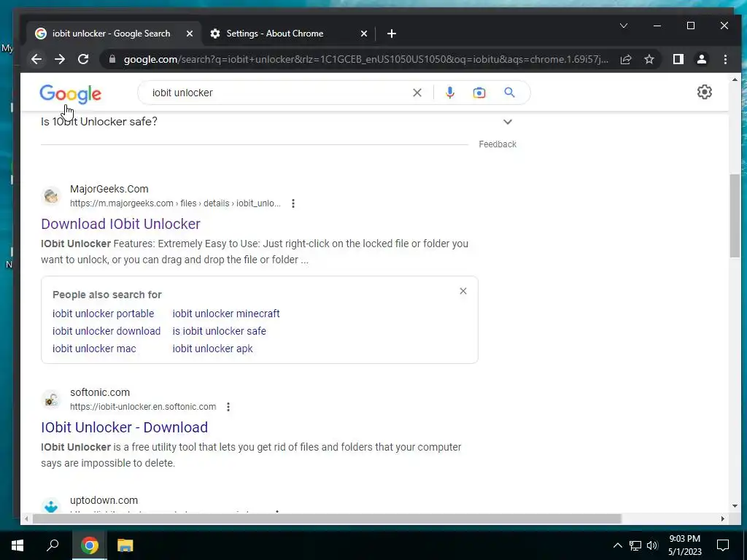
Task: Click the Google logo
Action: coord(71,94)
